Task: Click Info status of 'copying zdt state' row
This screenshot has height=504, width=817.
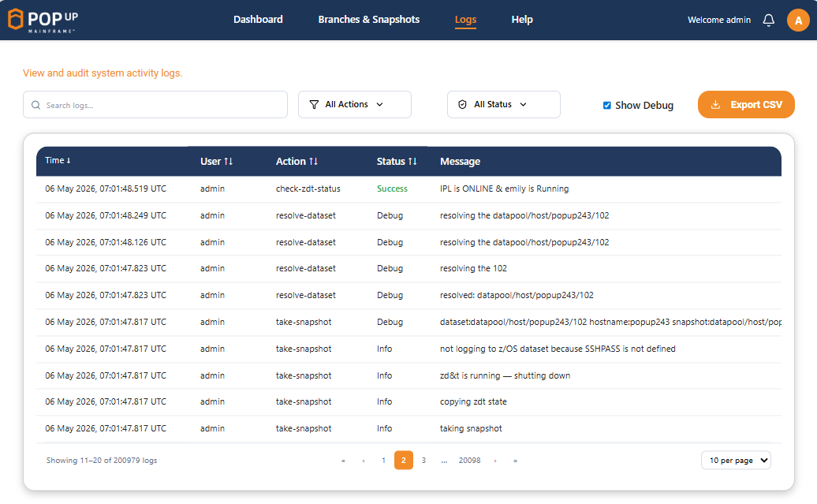Action: pos(385,401)
